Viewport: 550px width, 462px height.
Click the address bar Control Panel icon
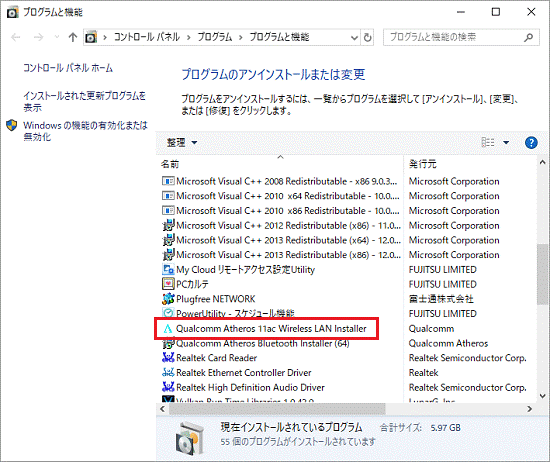pyautogui.click(x=91, y=37)
